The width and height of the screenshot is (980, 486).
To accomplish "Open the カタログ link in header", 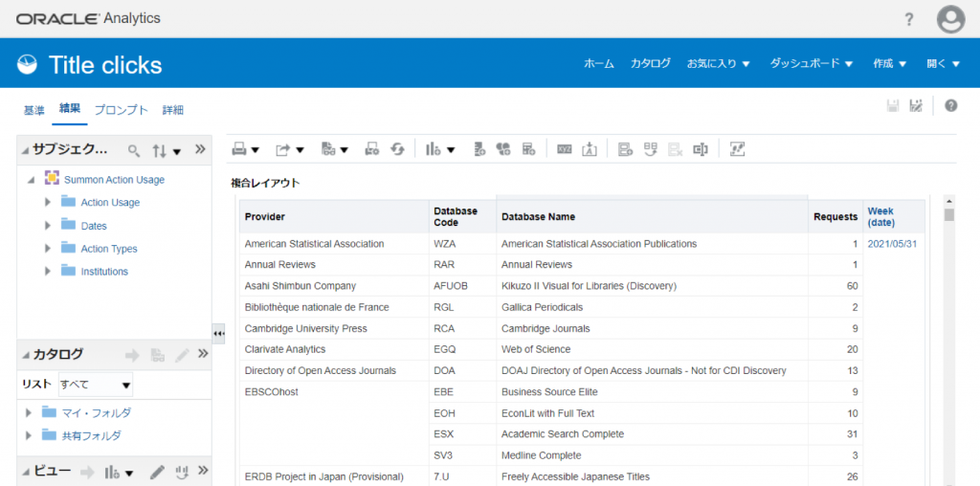I will click(651, 64).
